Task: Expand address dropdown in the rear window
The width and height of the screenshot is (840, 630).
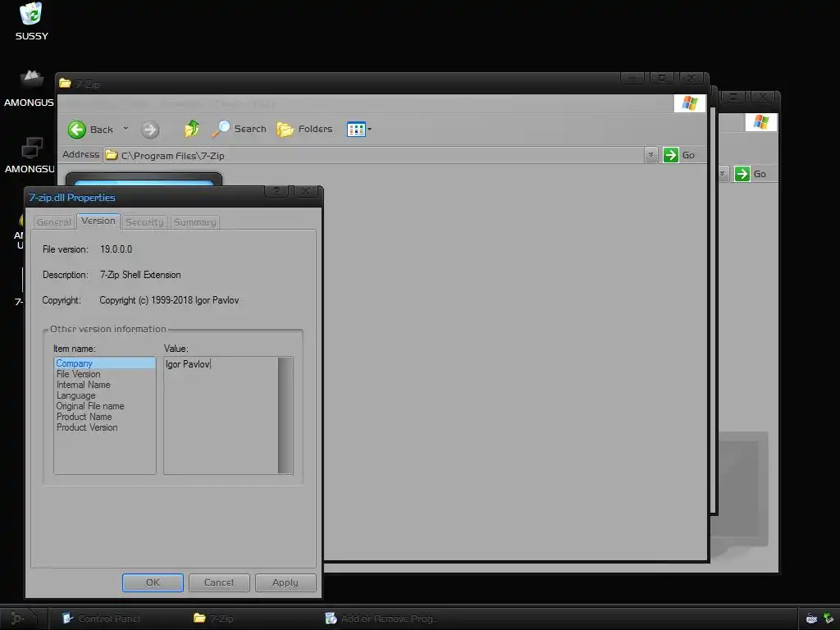Action: (x=722, y=174)
